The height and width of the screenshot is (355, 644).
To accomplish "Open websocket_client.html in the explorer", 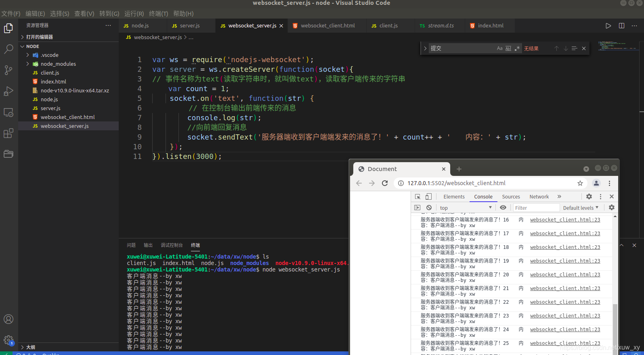I will click(x=69, y=117).
